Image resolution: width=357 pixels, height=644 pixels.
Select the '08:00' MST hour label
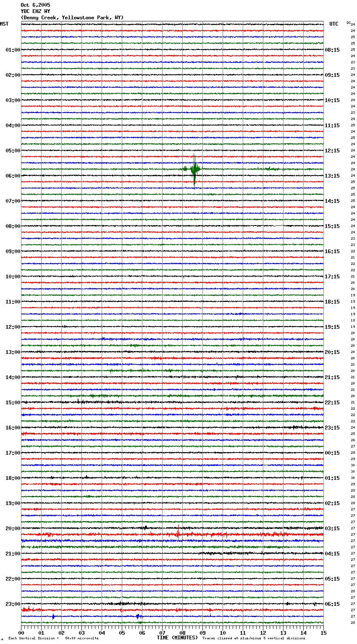coord(13,226)
